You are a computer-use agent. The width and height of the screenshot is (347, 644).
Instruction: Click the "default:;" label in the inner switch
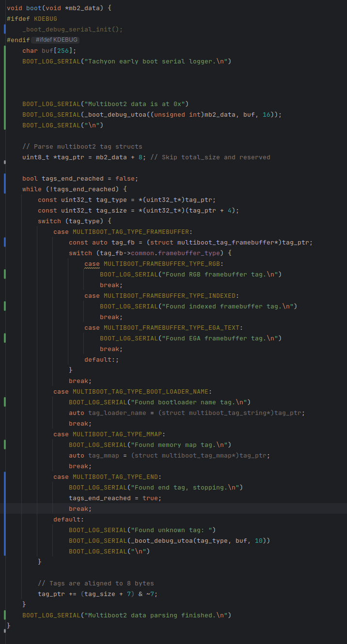(102, 359)
